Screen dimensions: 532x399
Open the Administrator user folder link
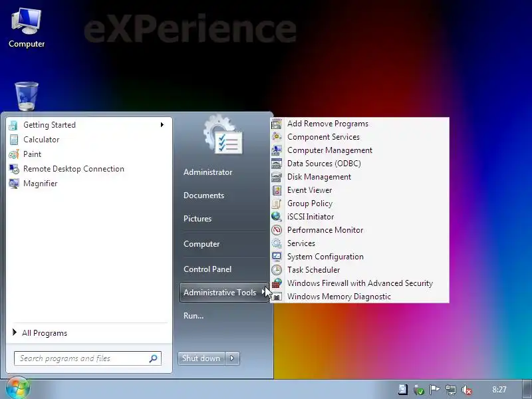pyautogui.click(x=207, y=172)
